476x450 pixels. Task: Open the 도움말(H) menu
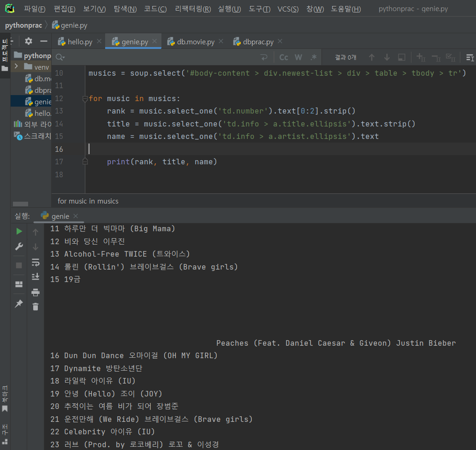click(346, 9)
